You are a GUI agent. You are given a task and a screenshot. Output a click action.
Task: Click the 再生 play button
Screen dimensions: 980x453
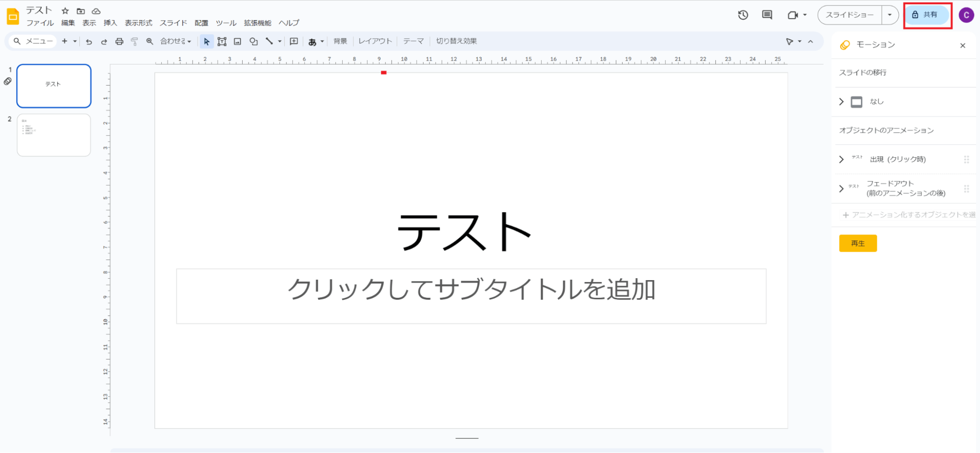[x=857, y=243]
